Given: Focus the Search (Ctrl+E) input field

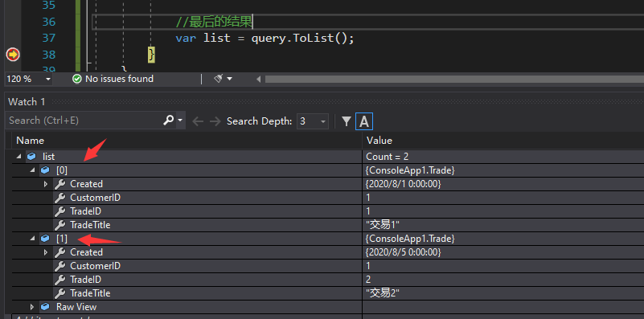Looking at the screenshot, I should [x=84, y=121].
